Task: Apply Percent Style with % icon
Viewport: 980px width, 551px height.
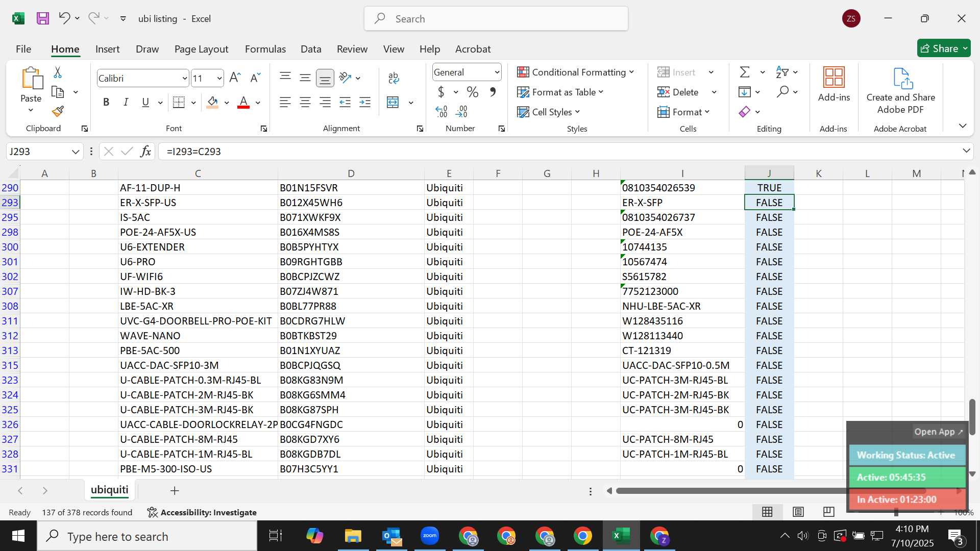Action: coord(473,92)
